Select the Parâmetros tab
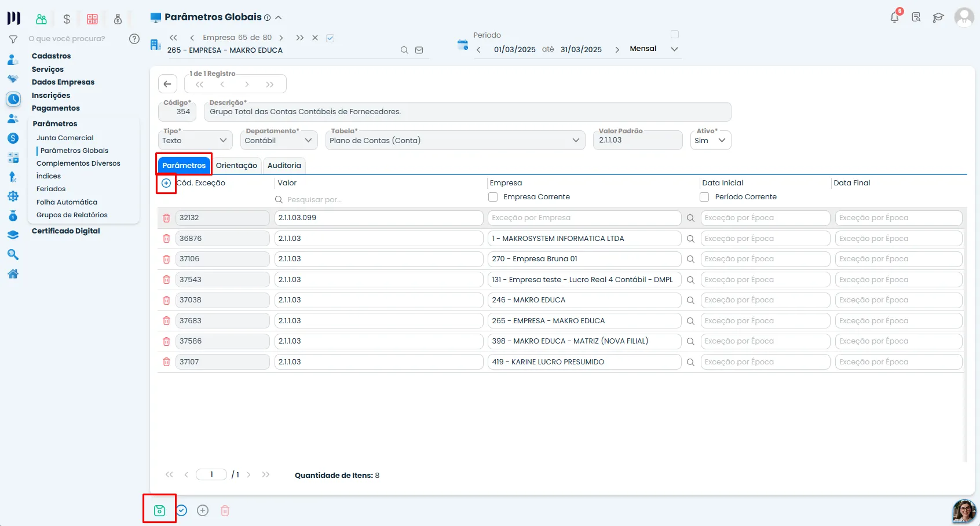 coord(184,166)
